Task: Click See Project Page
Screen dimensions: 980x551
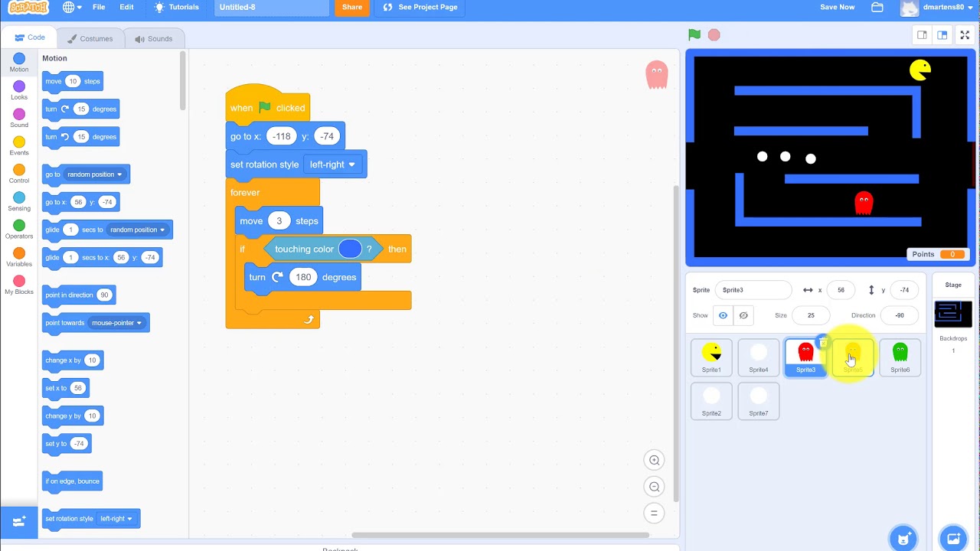Action: [420, 7]
